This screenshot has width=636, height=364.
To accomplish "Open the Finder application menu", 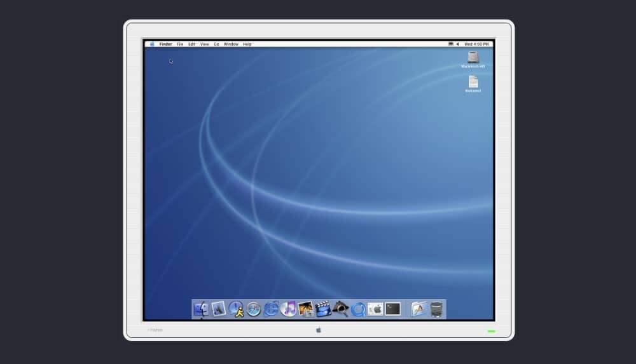I will [165, 44].
